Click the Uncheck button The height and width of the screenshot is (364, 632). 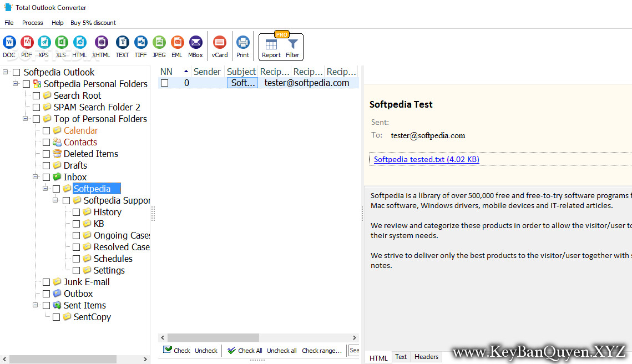pos(206,351)
